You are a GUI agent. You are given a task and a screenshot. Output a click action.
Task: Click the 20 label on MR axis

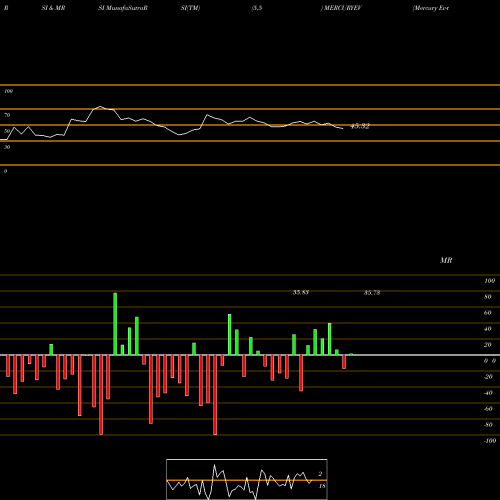tap(488, 345)
